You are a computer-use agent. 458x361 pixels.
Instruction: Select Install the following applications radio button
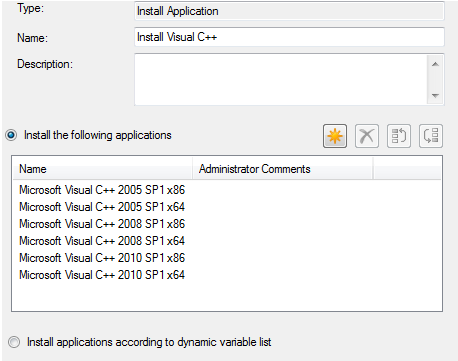click(11, 135)
